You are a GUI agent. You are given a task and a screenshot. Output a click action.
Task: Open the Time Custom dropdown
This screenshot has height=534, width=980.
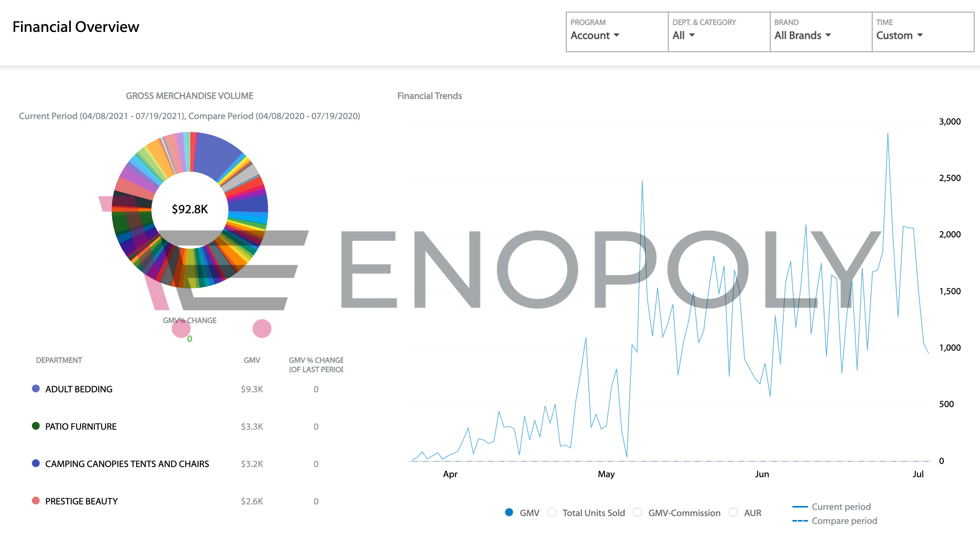click(923, 32)
